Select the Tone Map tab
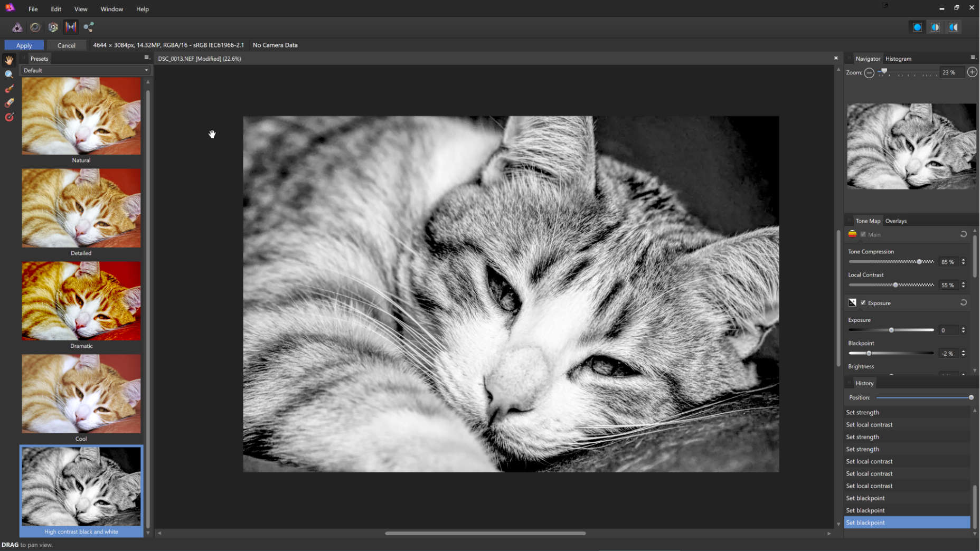Viewport: 980px width, 551px height. [868, 221]
